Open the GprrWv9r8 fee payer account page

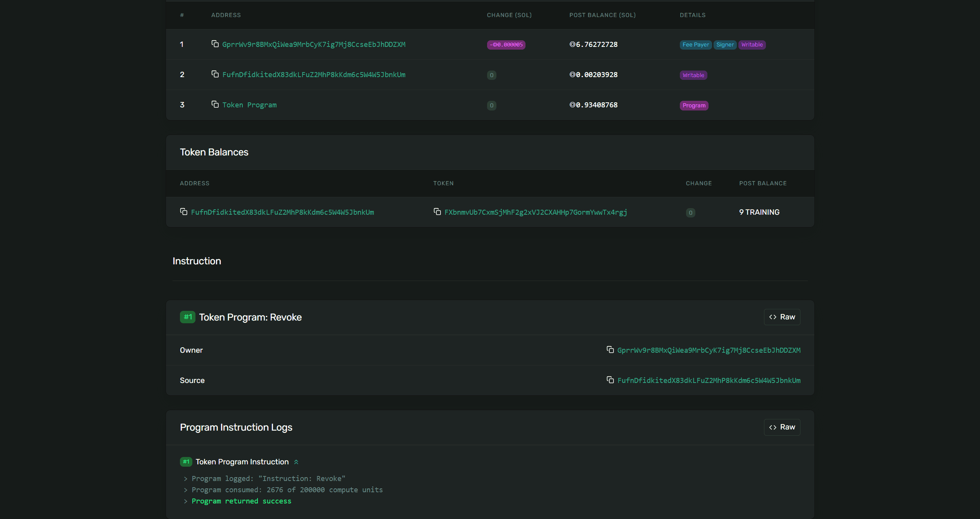click(314, 44)
